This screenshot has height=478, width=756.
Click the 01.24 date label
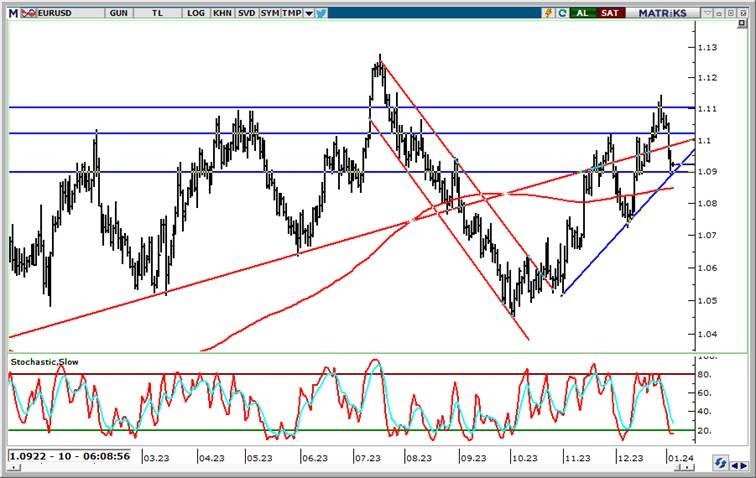pyautogui.click(x=681, y=458)
